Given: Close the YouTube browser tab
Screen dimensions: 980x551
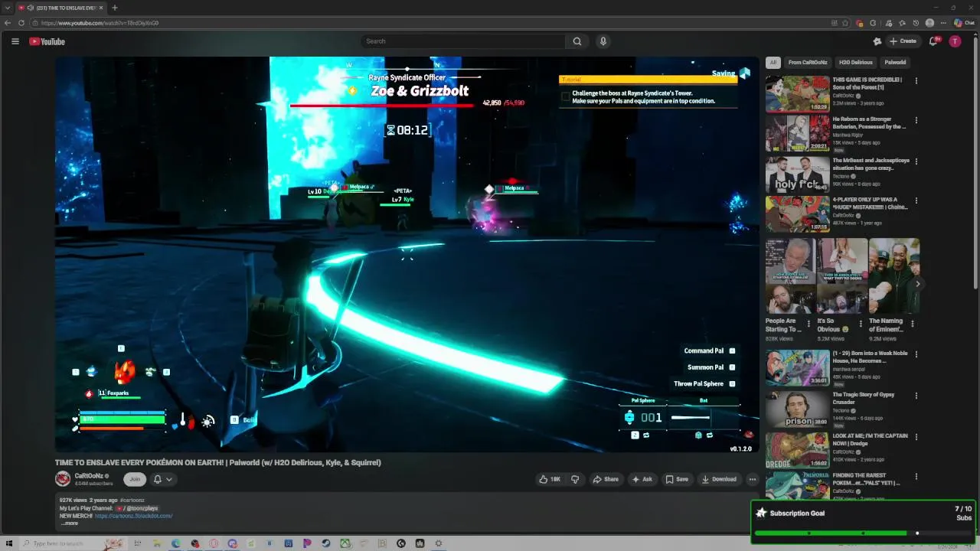Looking at the screenshot, I should tap(101, 8).
